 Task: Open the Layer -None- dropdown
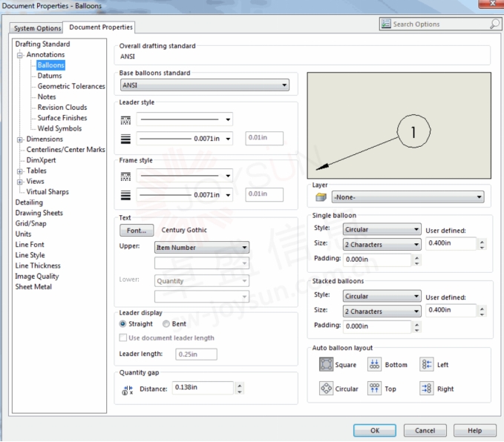[x=408, y=197]
